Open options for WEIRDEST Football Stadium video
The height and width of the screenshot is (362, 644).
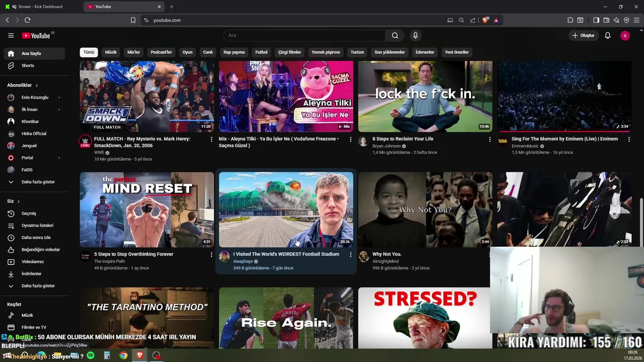(351, 255)
